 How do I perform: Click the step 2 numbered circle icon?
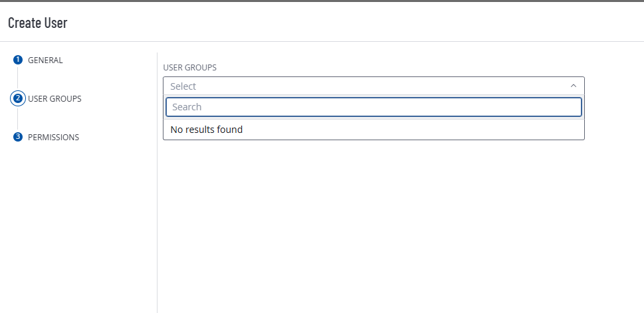pos(18,98)
